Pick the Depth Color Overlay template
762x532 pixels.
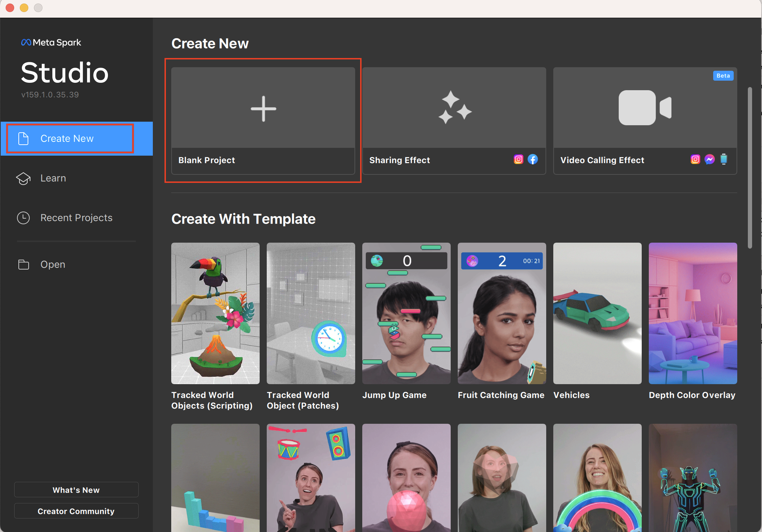coord(693,313)
